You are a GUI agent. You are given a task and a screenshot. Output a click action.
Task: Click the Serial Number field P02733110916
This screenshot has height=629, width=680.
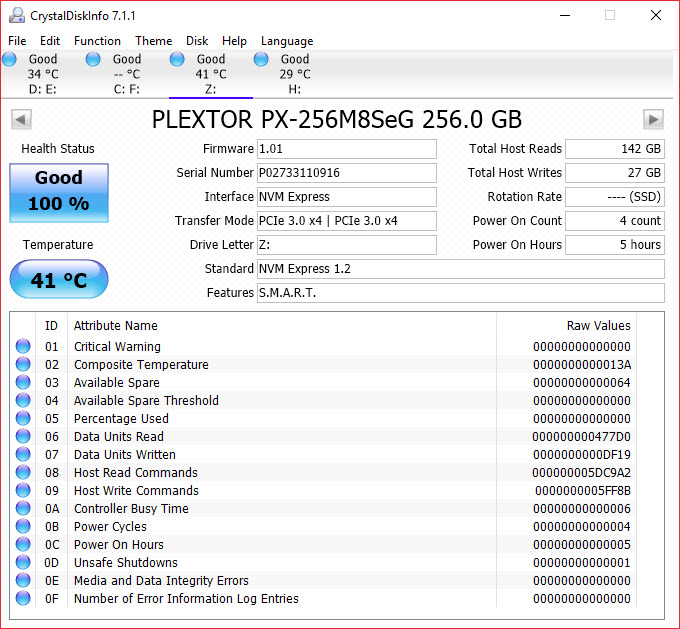[x=347, y=173]
